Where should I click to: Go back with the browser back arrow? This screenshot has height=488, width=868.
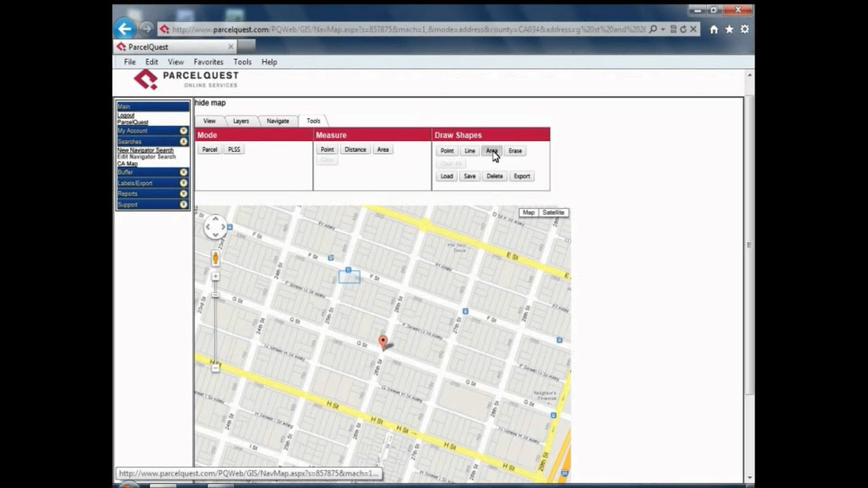tap(124, 28)
